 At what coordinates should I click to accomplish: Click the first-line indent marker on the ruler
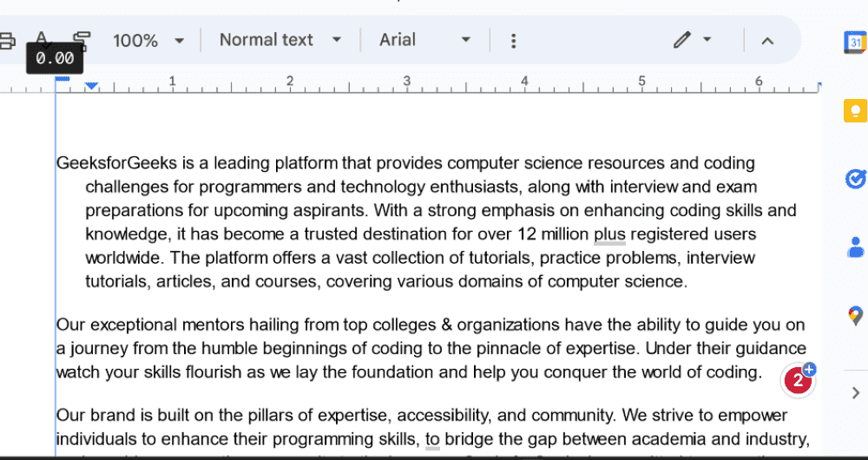pyautogui.click(x=62, y=79)
